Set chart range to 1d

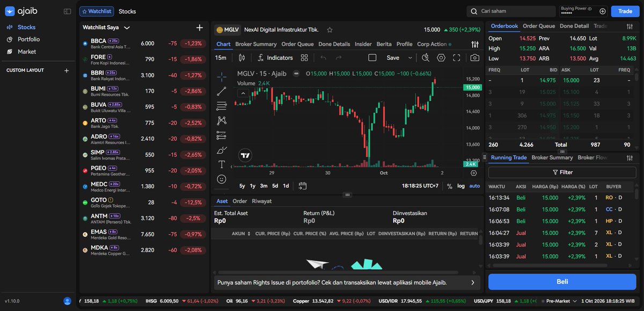click(x=286, y=186)
